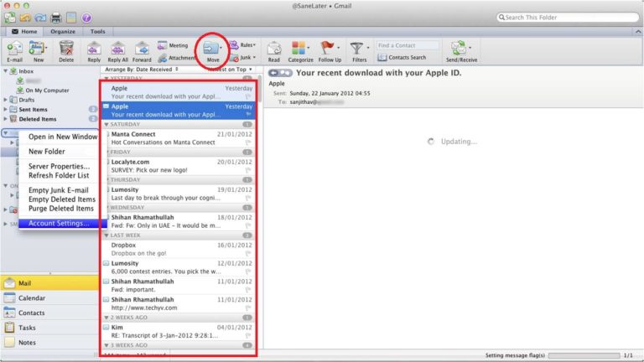The width and height of the screenshot is (644, 362).
Task: Choose Empty Junk E-mail from context menu
Action: 61,190
